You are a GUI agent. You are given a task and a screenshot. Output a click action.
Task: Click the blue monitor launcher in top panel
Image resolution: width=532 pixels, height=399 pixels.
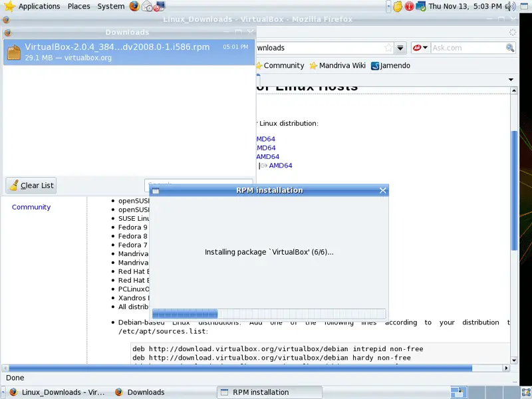pos(159,6)
